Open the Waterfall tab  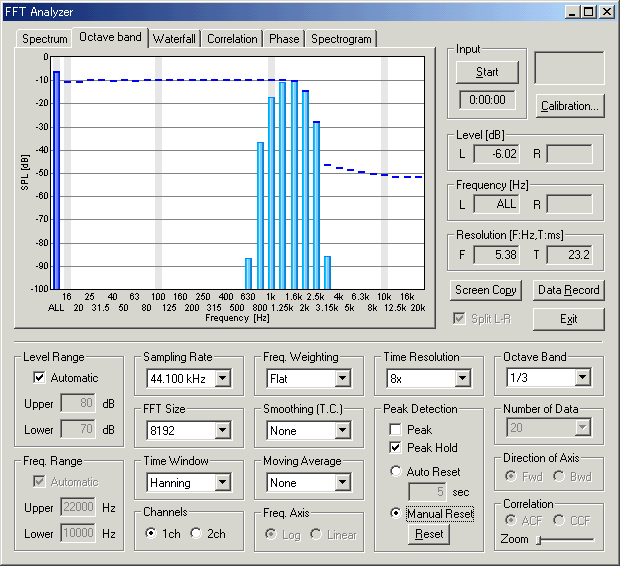coord(174,39)
